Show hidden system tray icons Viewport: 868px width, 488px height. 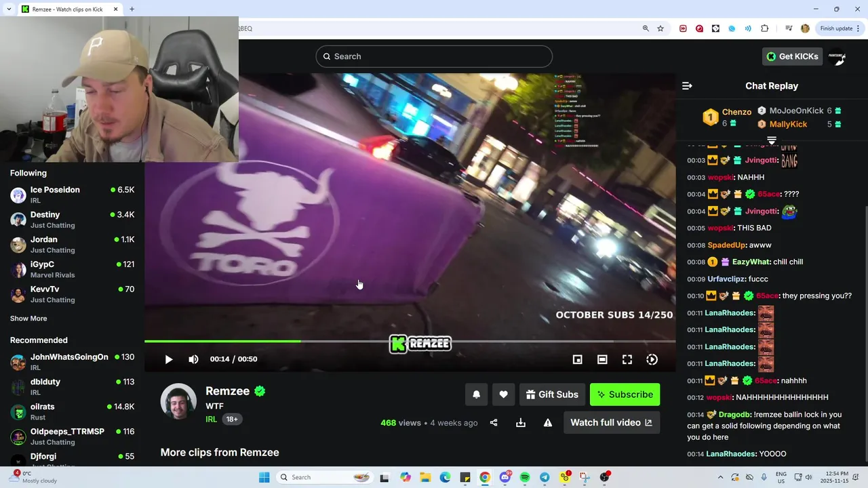point(720,477)
